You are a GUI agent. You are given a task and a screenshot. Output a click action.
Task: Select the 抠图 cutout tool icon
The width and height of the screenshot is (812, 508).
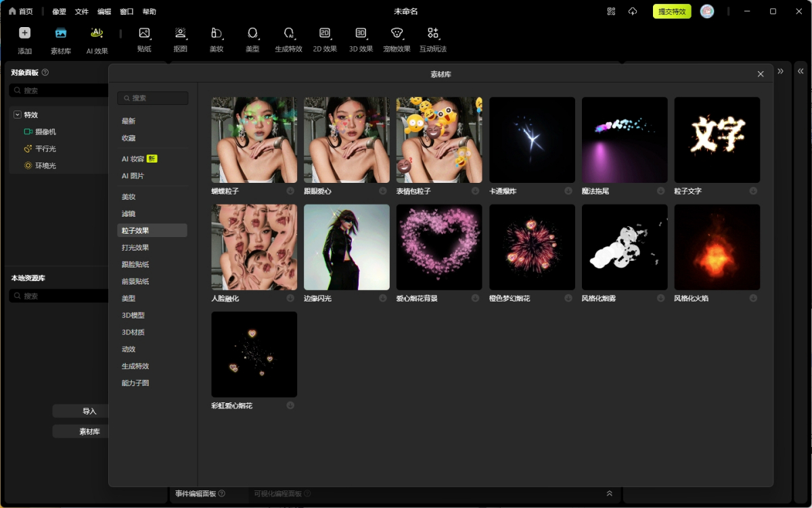point(180,34)
